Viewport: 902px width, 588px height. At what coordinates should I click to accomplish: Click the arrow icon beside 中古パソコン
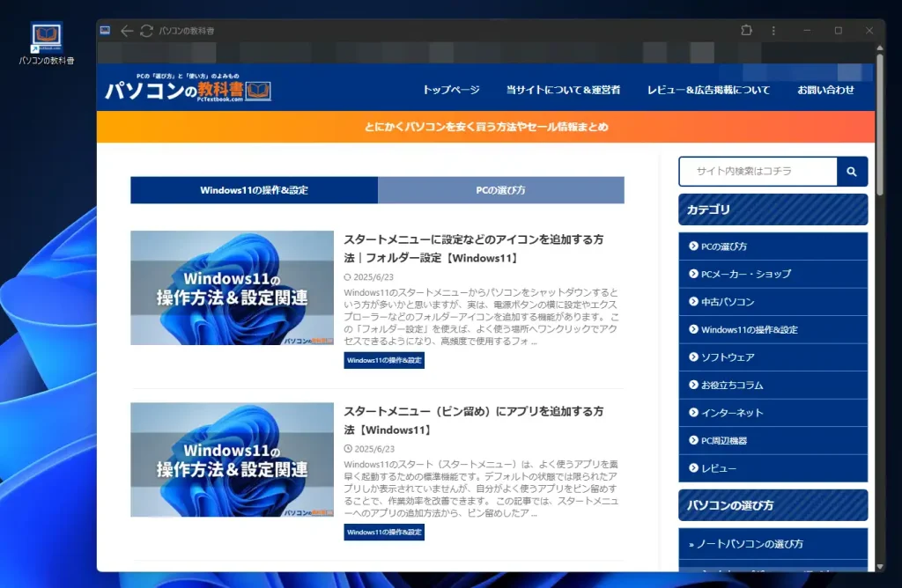coord(693,301)
